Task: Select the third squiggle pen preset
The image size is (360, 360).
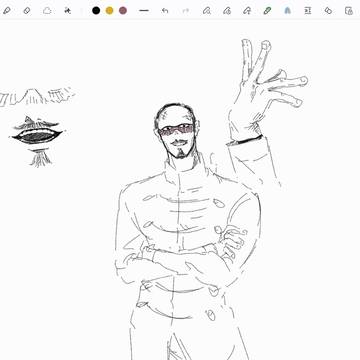Action: [247, 11]
